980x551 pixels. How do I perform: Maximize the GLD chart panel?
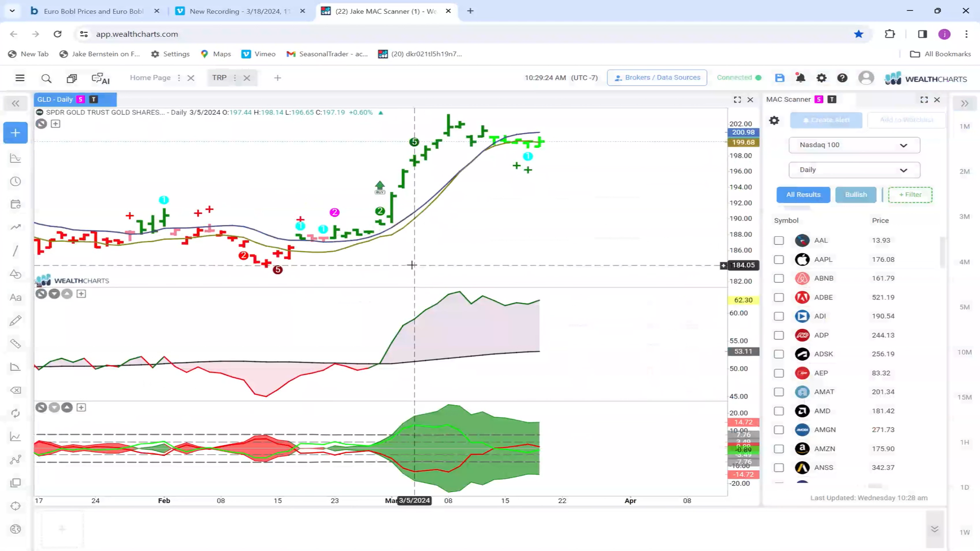(737, 99)
